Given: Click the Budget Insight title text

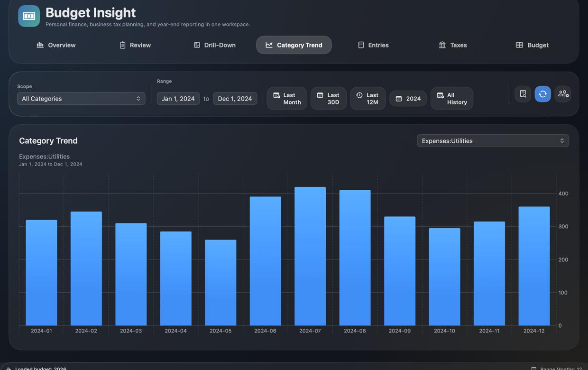Looking at the screenshot, I should point(91,13).
